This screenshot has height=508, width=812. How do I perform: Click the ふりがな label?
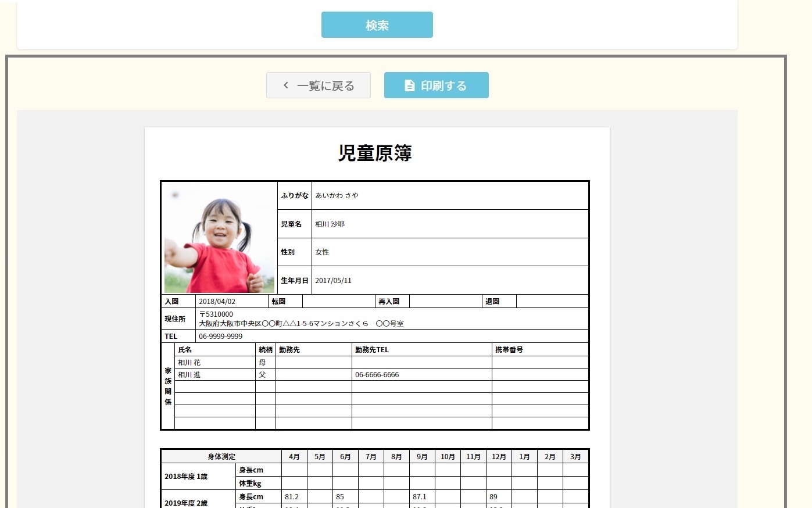click(295, 196)
